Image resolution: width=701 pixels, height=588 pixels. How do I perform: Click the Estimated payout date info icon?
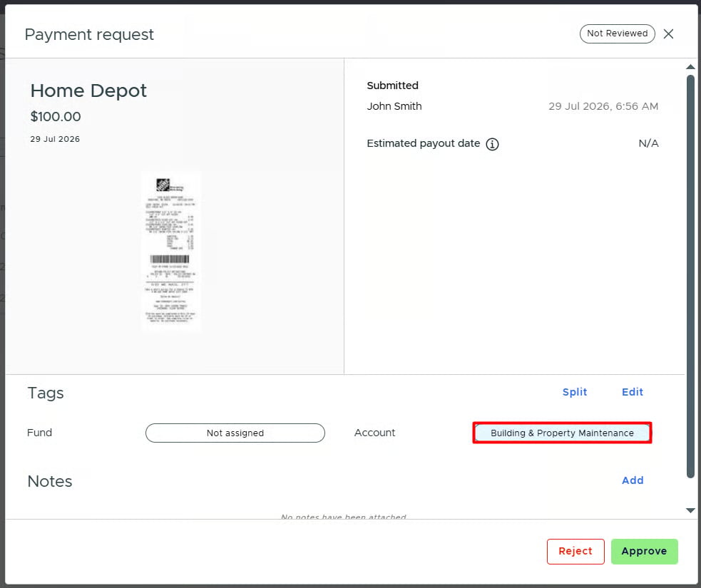click(x=492, y=144)
